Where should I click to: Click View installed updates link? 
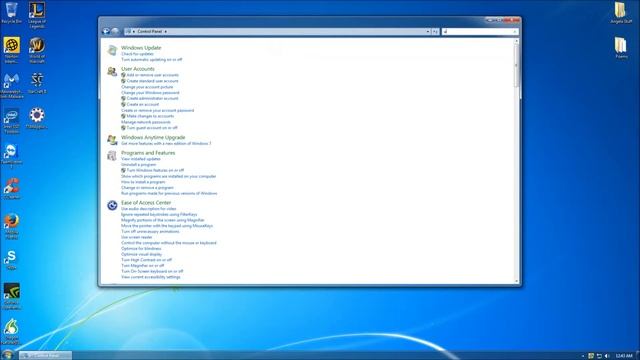click(x=141, y=159)
